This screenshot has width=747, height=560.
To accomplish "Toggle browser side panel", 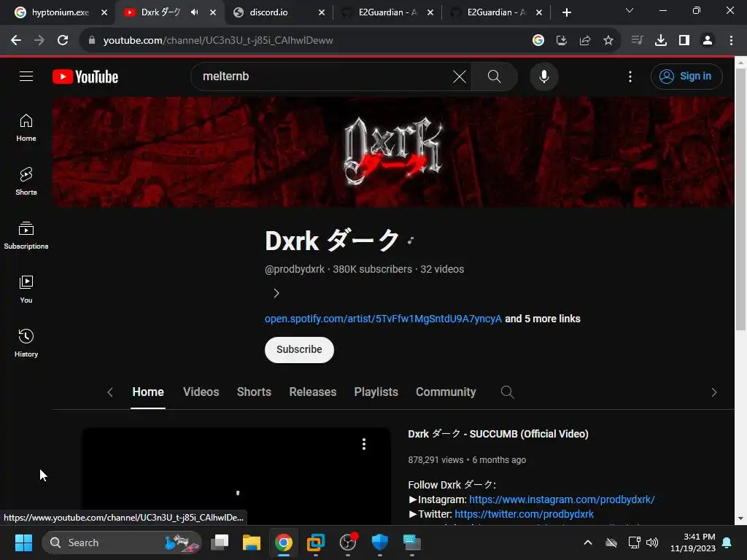I will (684, 41).
